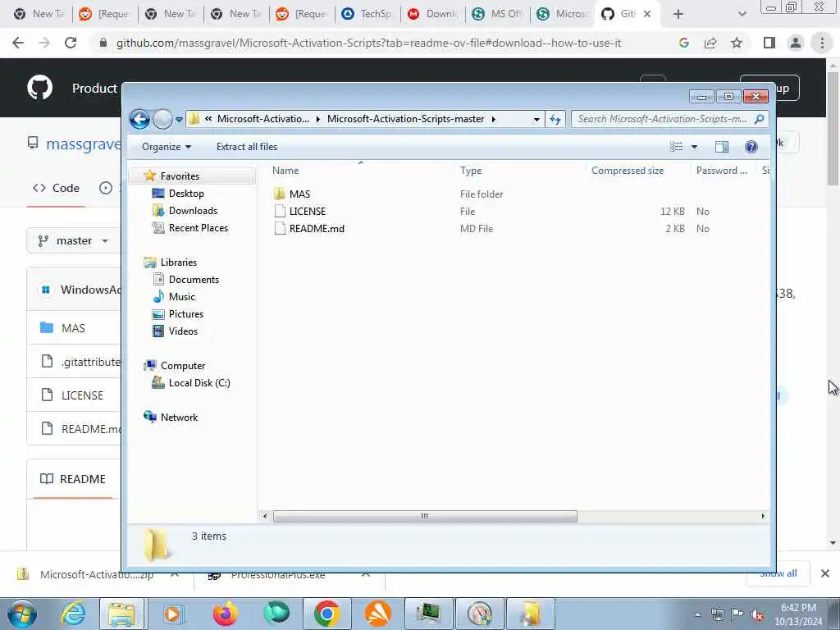Select Computer in the navigation pane

point(183,365)
